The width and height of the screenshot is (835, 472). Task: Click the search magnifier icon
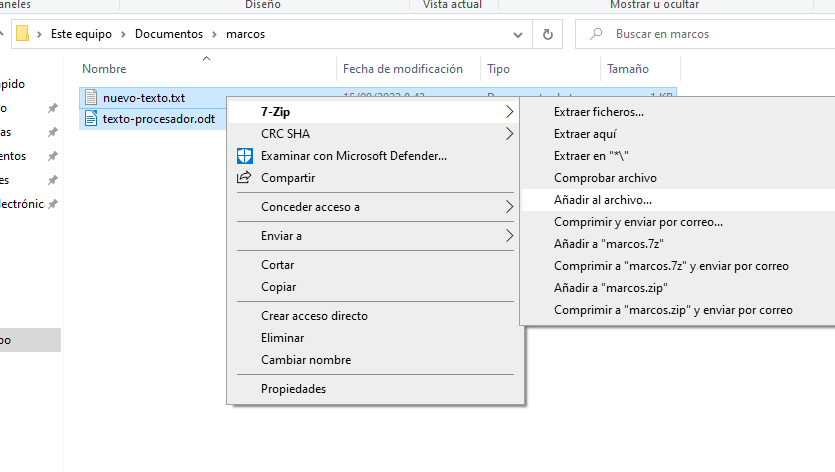(596, 34)
